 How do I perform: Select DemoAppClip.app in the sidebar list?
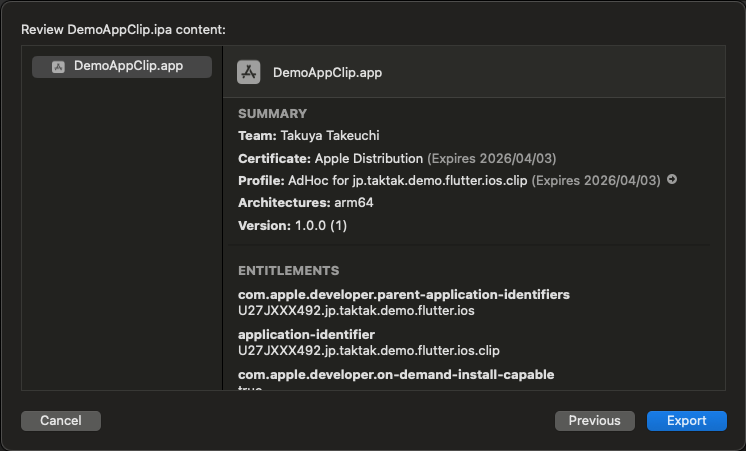point(122,67)
